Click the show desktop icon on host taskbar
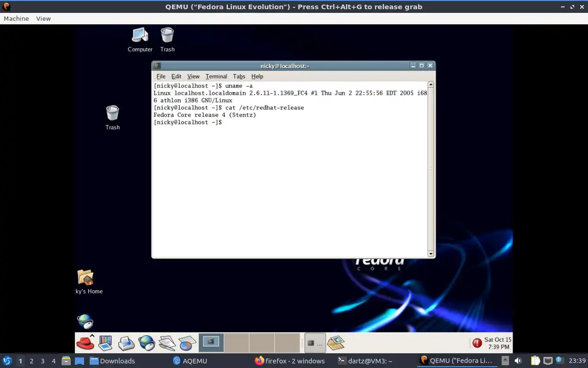This screenshot has height=368, width=588. [79, 361]
